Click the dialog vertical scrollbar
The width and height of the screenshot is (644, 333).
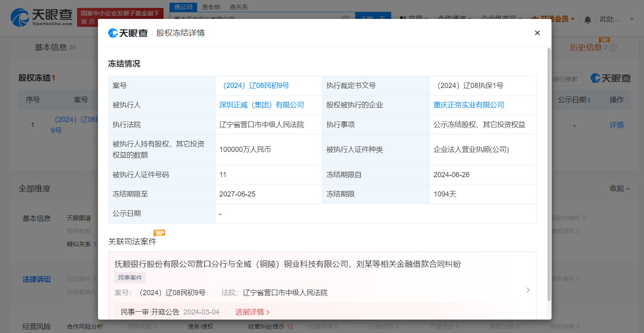coord(549,174)
